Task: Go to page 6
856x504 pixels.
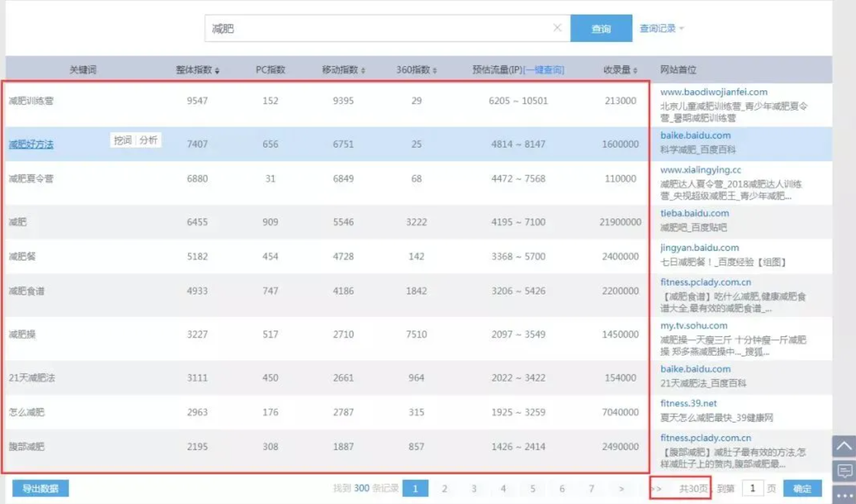Action: click(562, 489)
